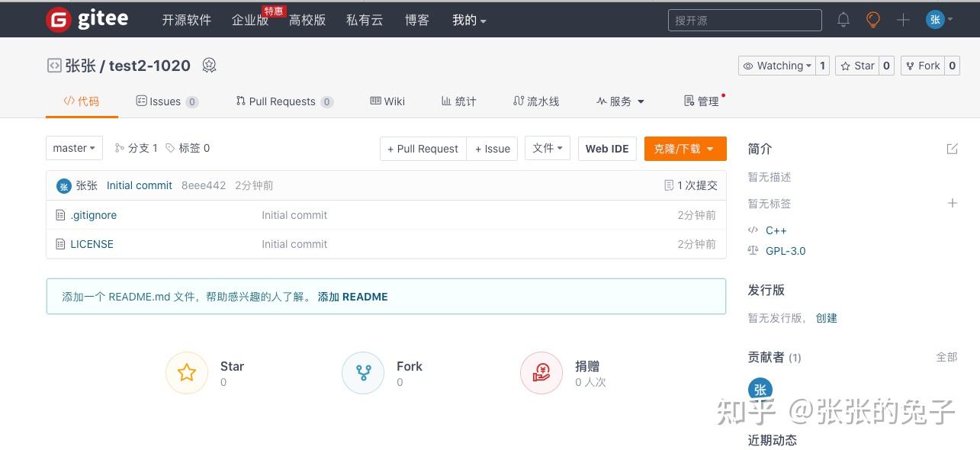The width and height of the screenshot is (980, 450).
Task: Open notifications via the bell icon
Action: (843, 20)
